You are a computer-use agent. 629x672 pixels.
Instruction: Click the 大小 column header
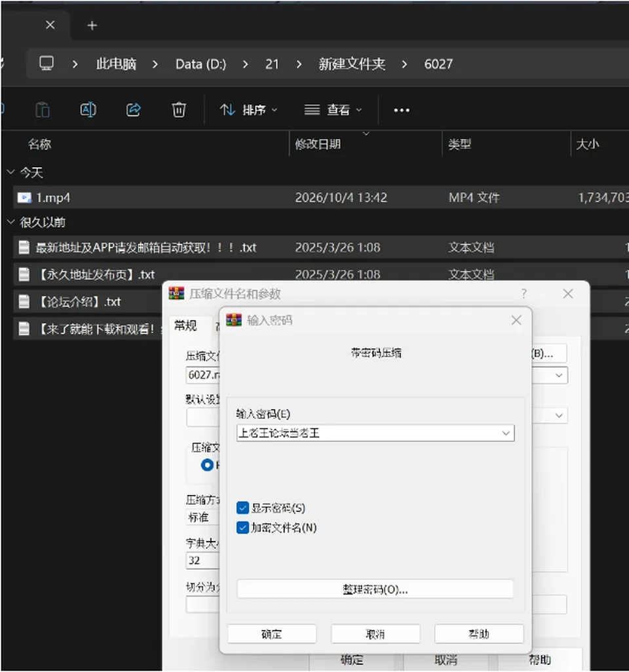[588, 144]
